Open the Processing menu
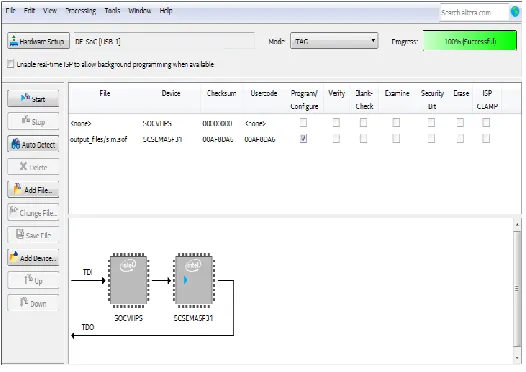The height and width of the screenshot is (372, 526). (81, 11)
